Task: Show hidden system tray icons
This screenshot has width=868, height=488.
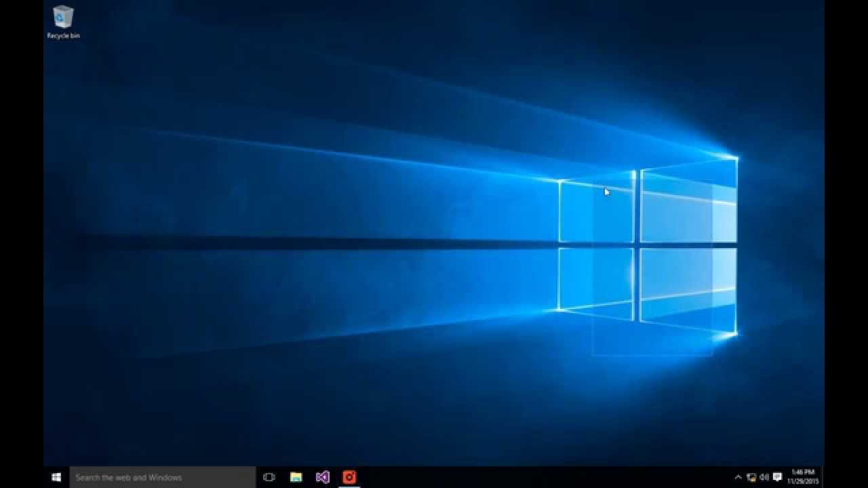Action: [738, 477]
